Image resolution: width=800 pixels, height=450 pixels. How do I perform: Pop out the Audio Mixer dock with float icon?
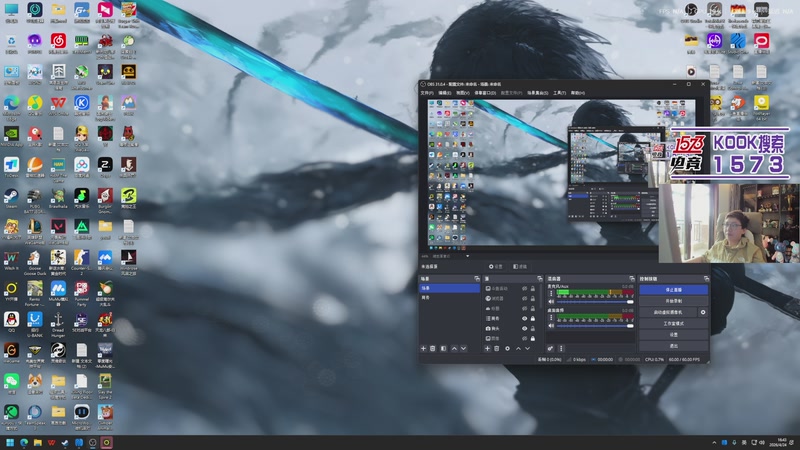[632, 279]
